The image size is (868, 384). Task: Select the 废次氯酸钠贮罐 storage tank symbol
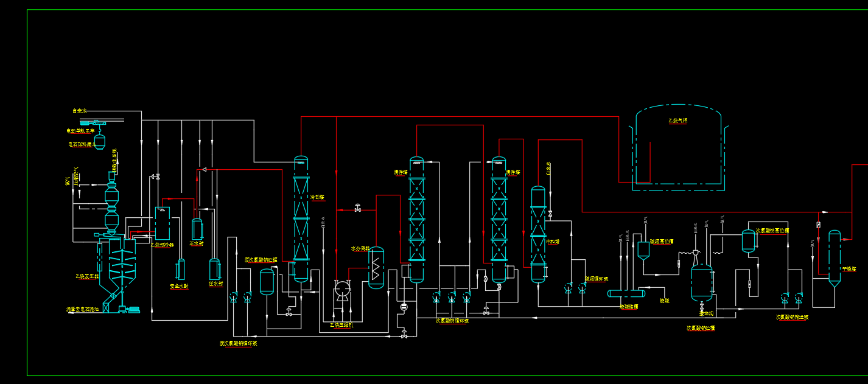pos(267,282)
